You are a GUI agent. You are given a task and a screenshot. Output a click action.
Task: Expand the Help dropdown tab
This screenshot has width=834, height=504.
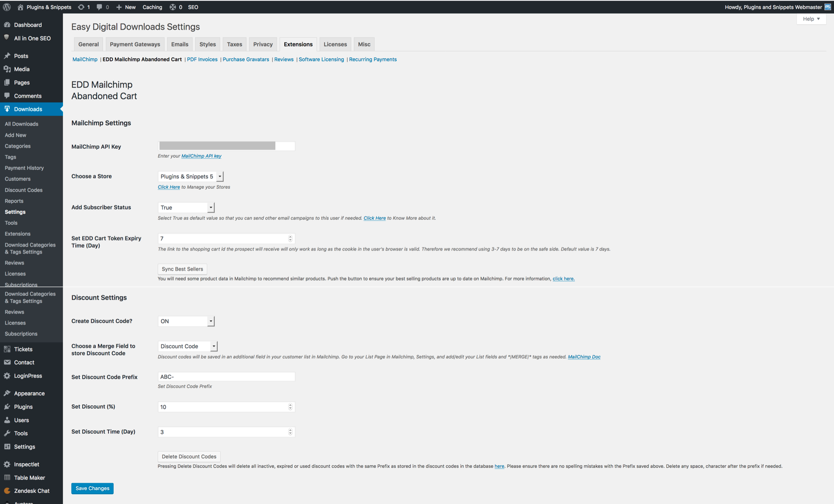[811, 19]
